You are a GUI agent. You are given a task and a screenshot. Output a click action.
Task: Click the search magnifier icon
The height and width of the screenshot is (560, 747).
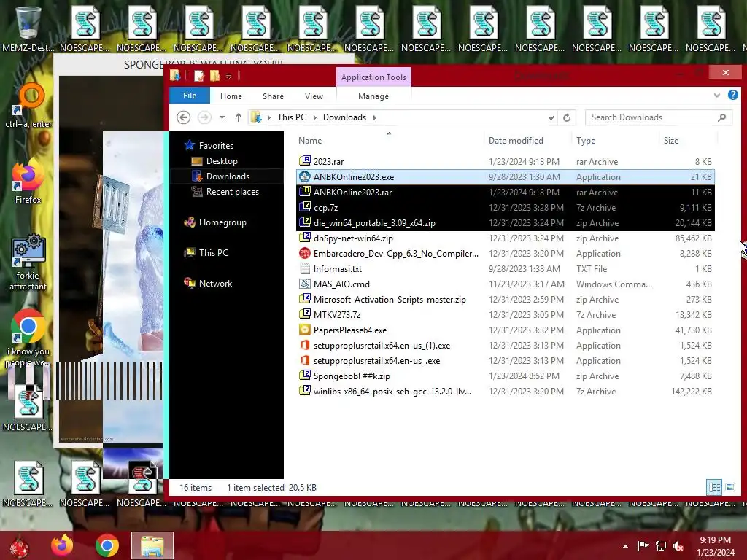tap(722, 117)
